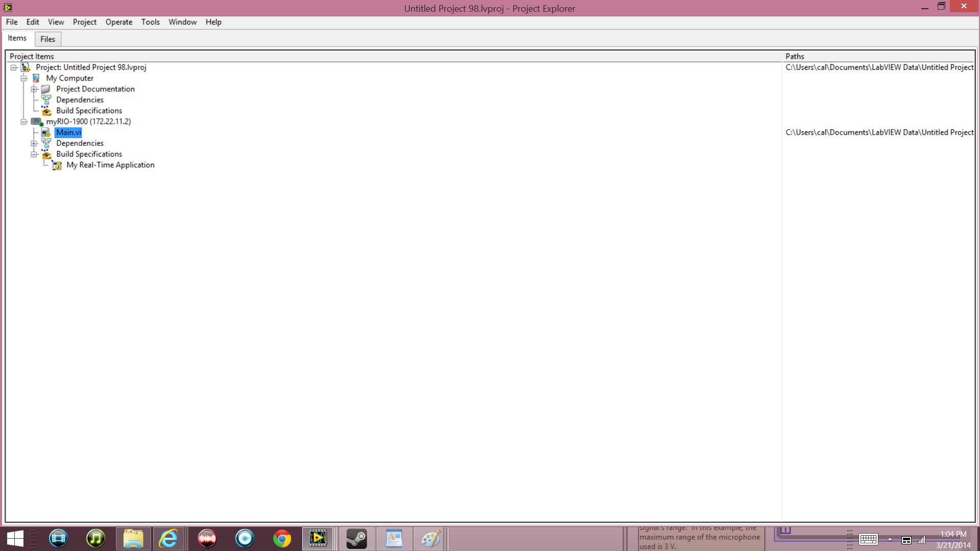Open Steam from the taskbar

click(356, 539)
